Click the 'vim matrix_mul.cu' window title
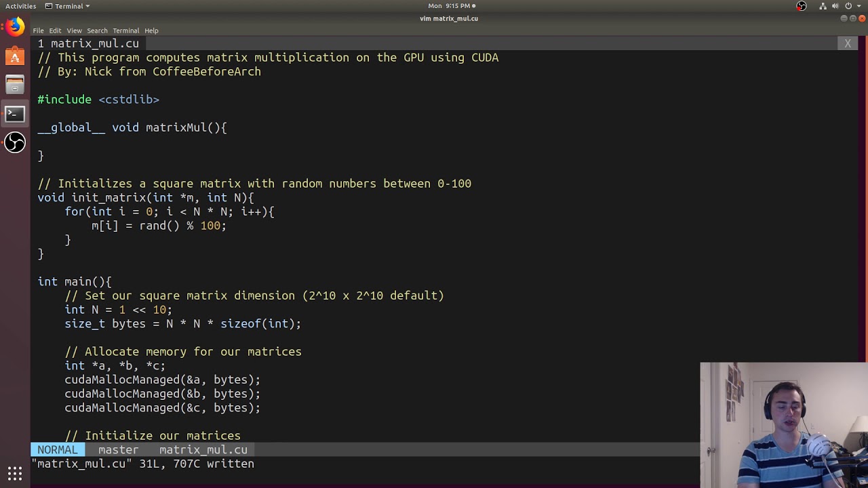868x488 pixels. (x=449, y=18)
